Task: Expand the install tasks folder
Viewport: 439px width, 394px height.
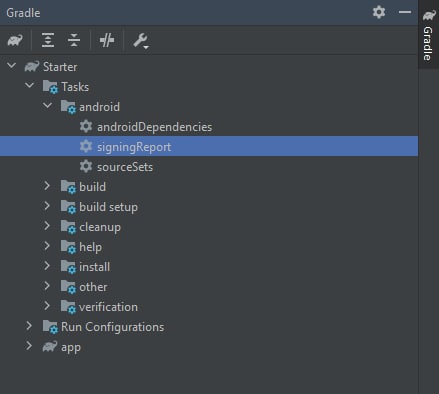Action: click(47, 266)
